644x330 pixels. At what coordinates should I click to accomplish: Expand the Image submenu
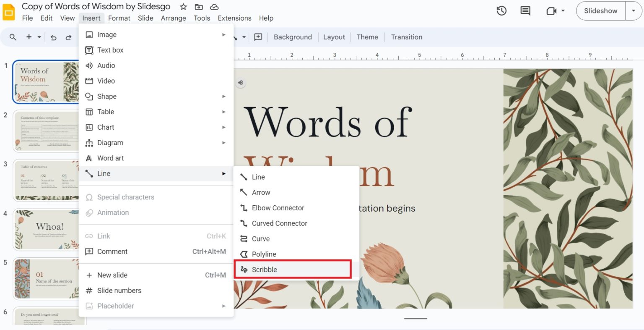point(108,34)
